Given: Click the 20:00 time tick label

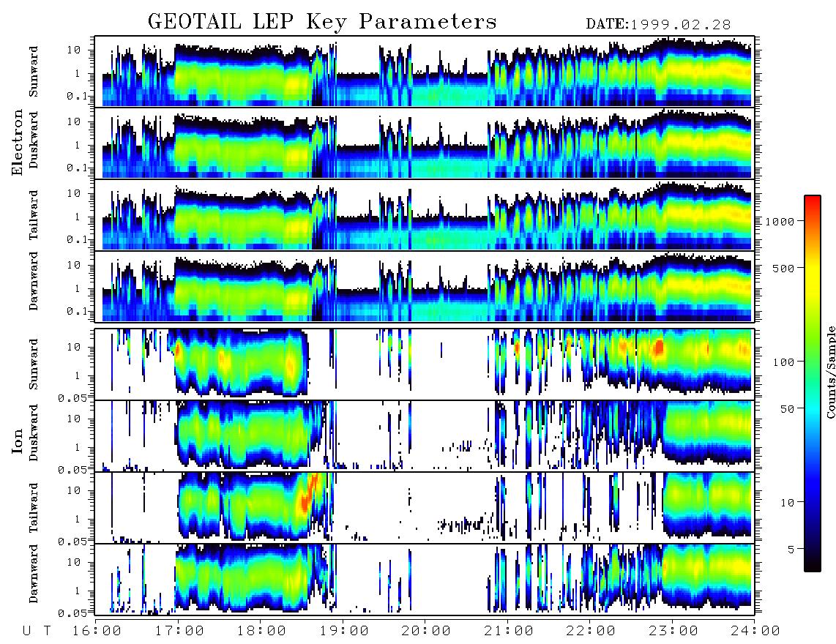Looking at the screenshot, I should pyautogui.click(x=426, y=632).
